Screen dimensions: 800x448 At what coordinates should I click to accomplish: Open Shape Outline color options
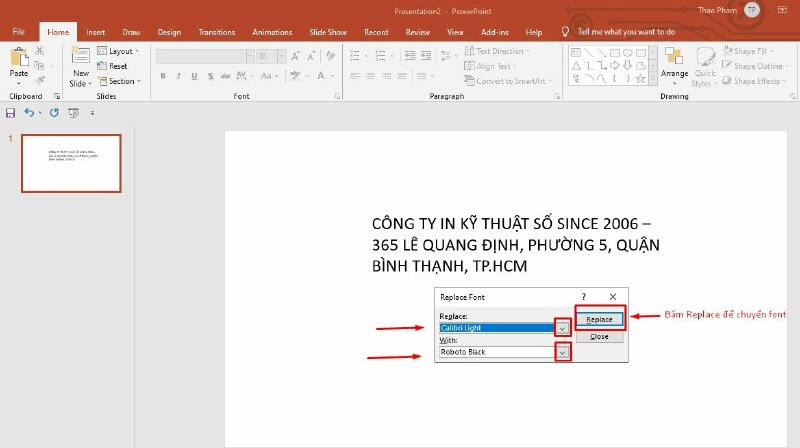pos(755,66)
